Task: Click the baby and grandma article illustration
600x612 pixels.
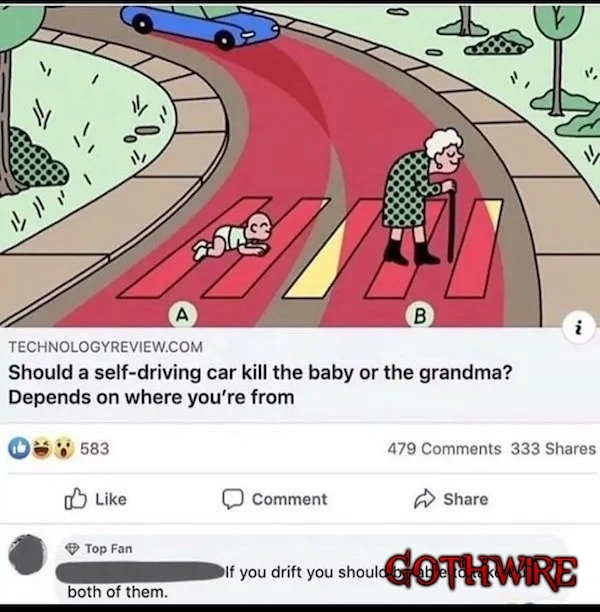Action: tap(300, 165)
